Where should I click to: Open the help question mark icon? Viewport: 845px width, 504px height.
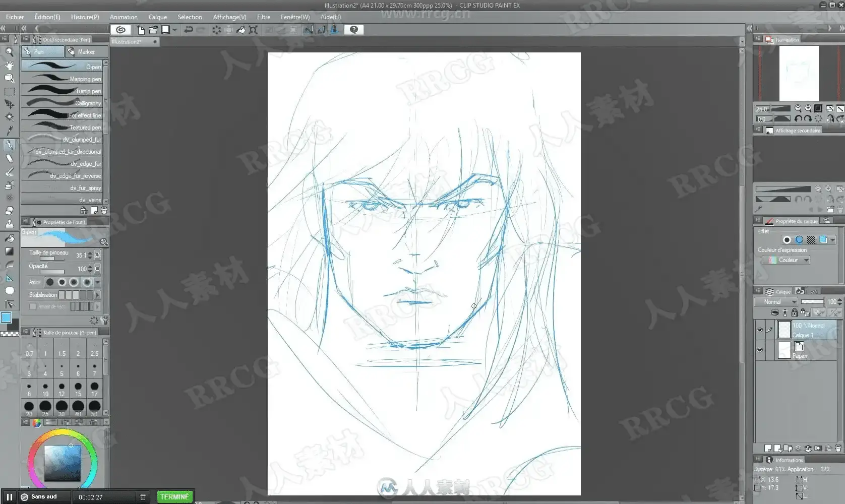(354, 30)
